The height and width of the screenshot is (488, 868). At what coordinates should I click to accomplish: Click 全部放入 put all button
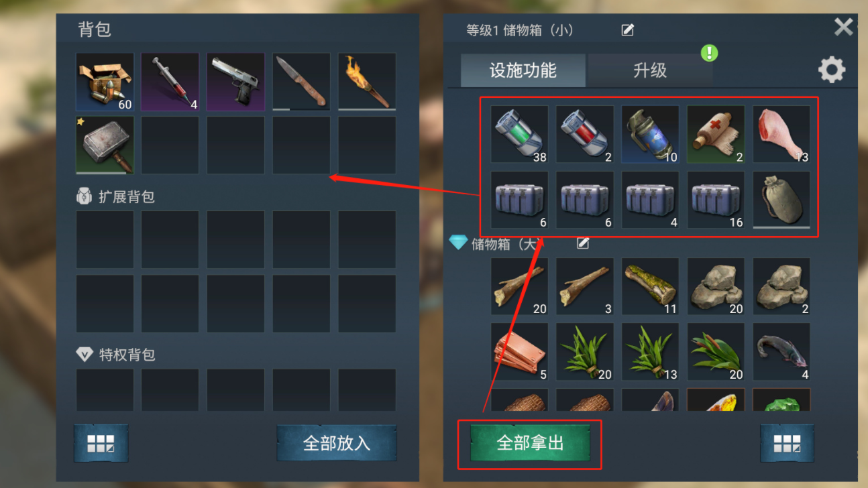[x=337, y=443]
